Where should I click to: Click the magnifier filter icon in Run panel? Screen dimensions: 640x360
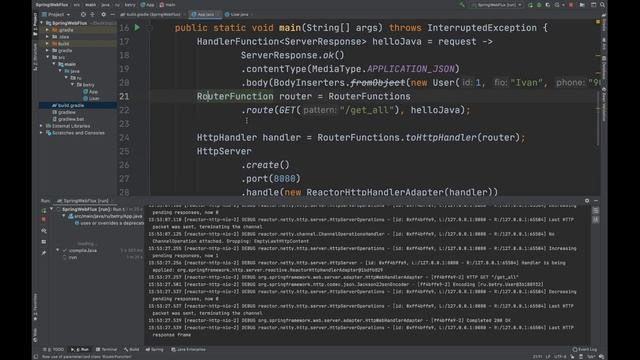pyautogui.click(x=44, y=231)
